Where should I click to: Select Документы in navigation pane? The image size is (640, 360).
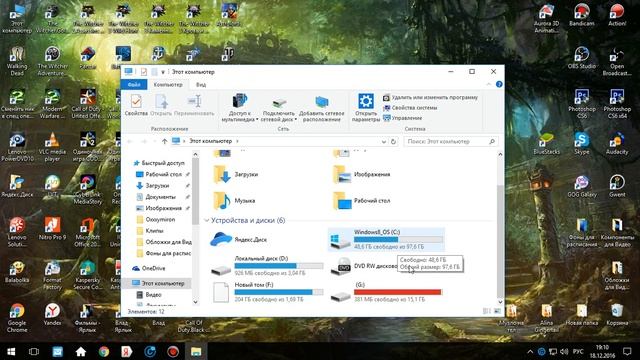click(160, 197)
